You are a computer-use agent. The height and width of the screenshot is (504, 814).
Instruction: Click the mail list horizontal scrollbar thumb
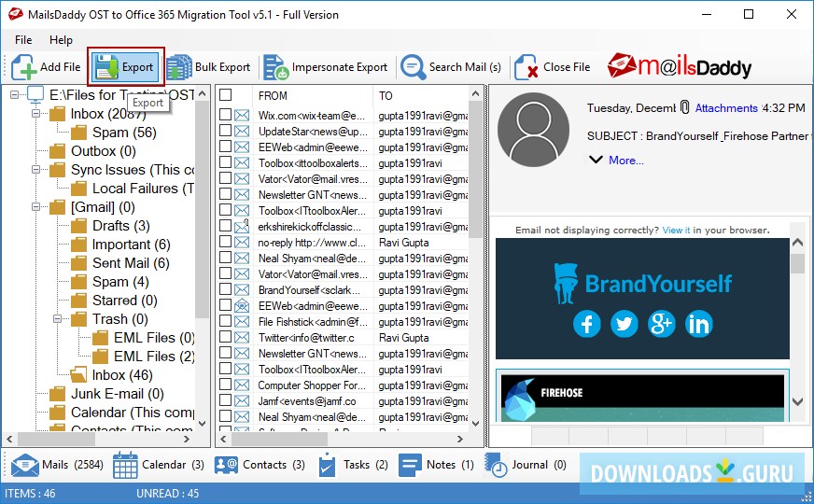[279, 439]
